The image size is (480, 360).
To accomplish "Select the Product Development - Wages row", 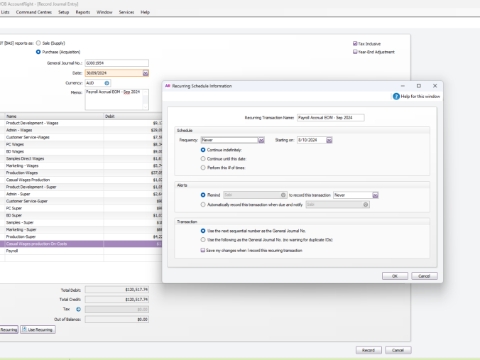I will [81, 123].
